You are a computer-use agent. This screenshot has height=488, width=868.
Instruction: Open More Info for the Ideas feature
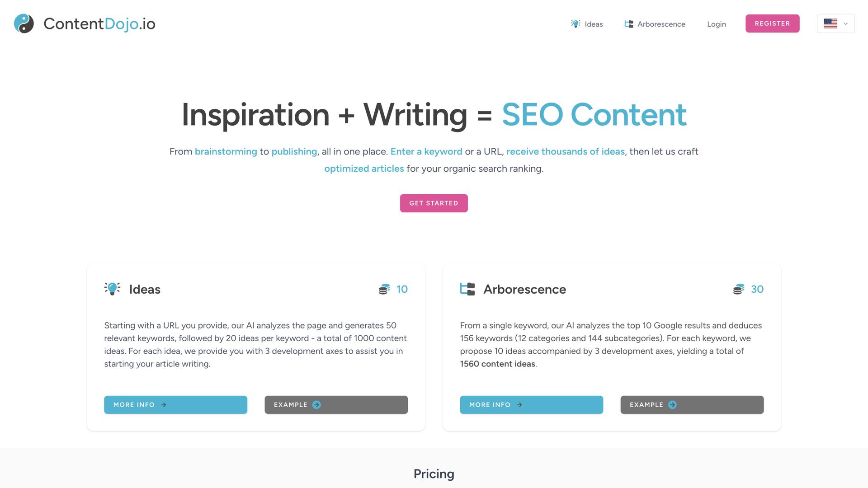point(175,405)
